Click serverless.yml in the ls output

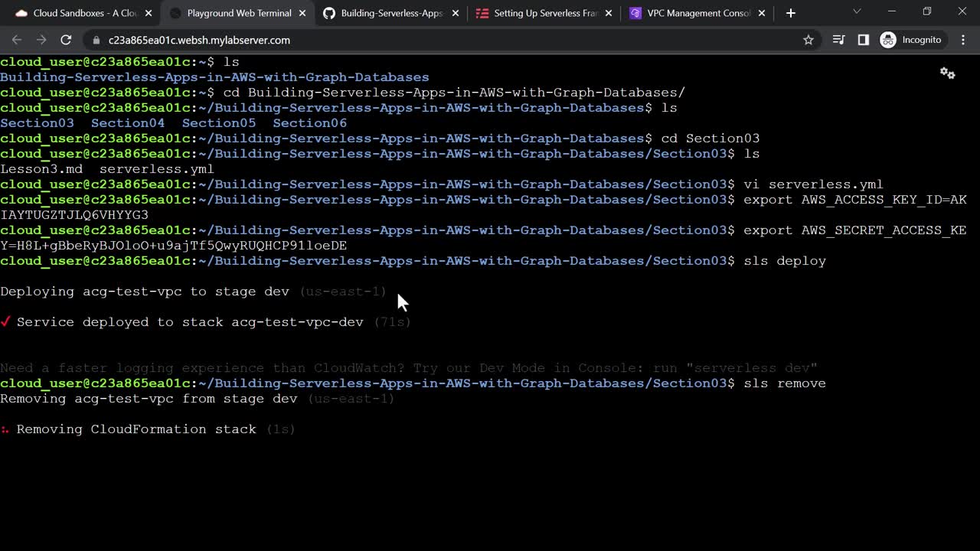[157, 169]
